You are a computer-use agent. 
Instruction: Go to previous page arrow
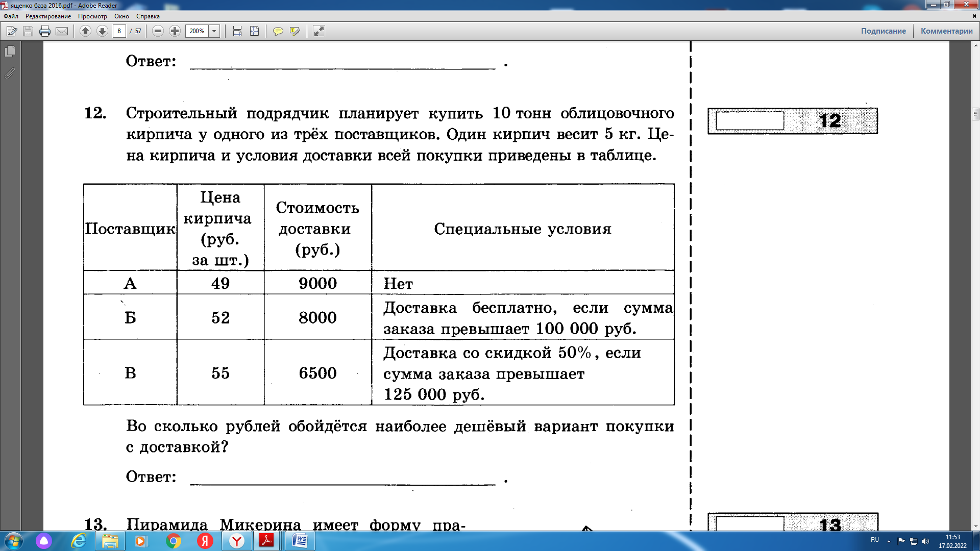tap(85, 31)
